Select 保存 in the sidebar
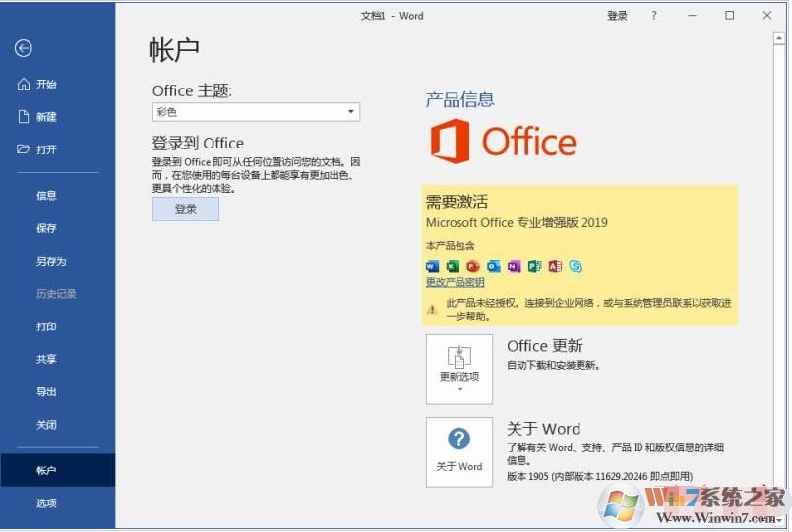The width and height of the screenshot is (792, 532). [46, 229]
